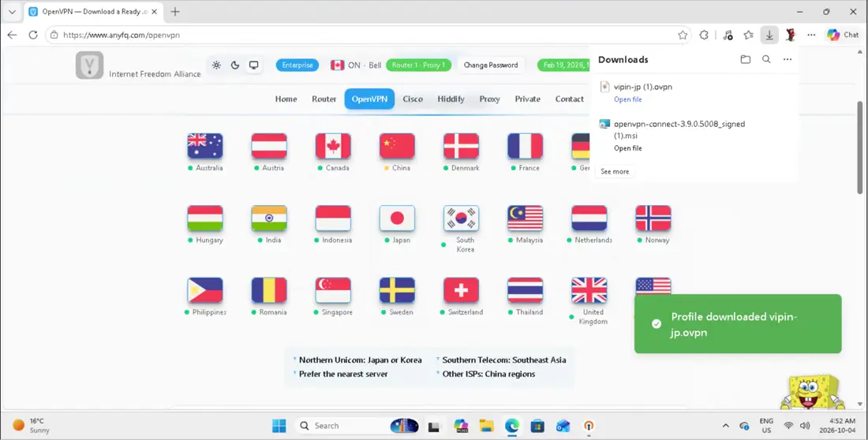This screenshot has width=868, height=440.
Task: Click the page vertical scrollbar
Action: [x=859, y=147]
